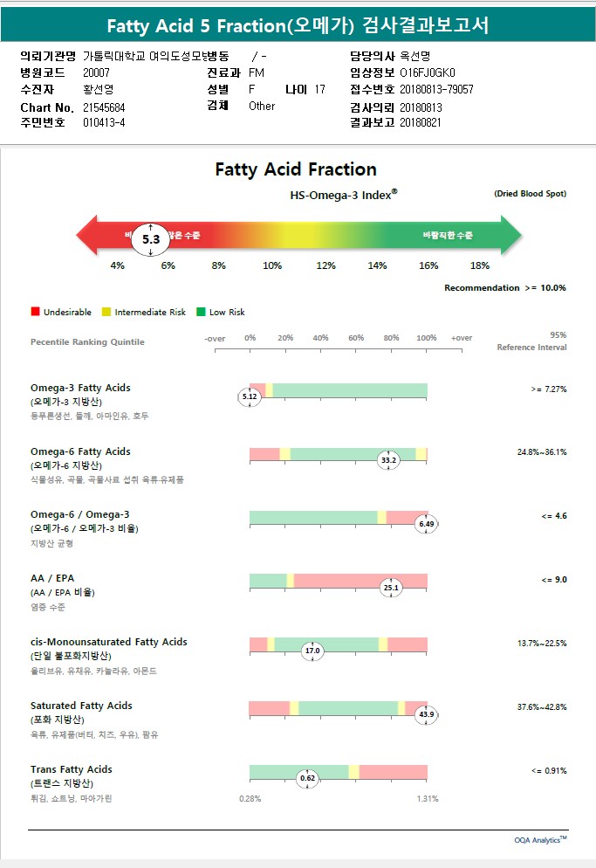Click the Fatty Acid Fraction heading

point(296,169)
